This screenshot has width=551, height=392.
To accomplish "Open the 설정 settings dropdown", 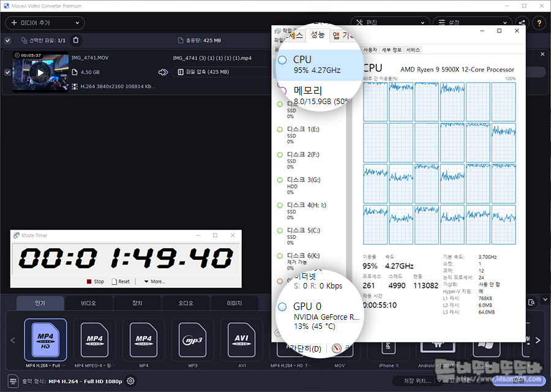I will (x=473, y=23).
